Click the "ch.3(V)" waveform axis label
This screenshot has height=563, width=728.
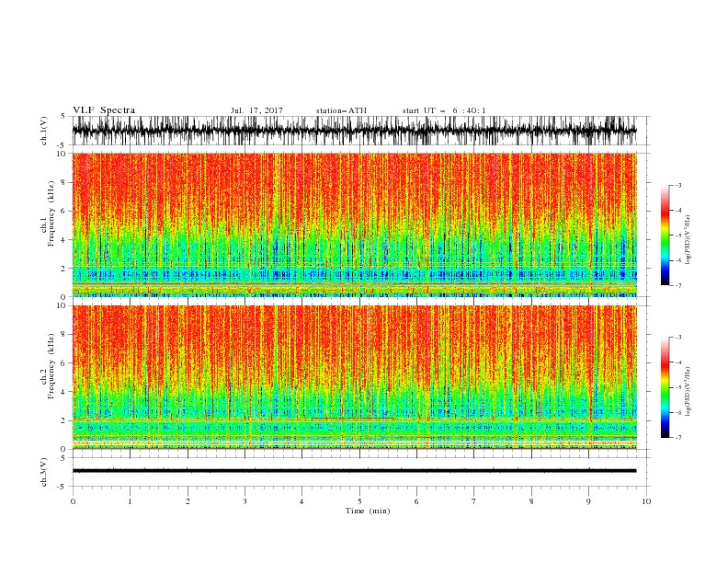pos(44,472)
